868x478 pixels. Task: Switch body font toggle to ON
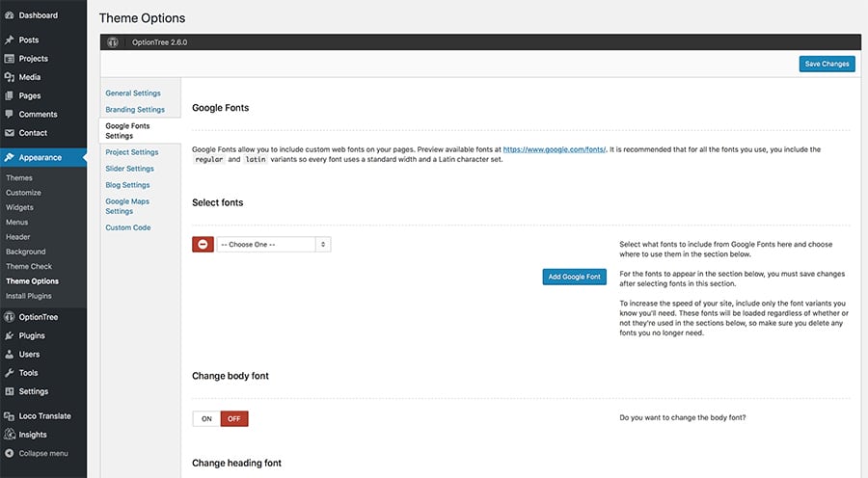(206, 419)
